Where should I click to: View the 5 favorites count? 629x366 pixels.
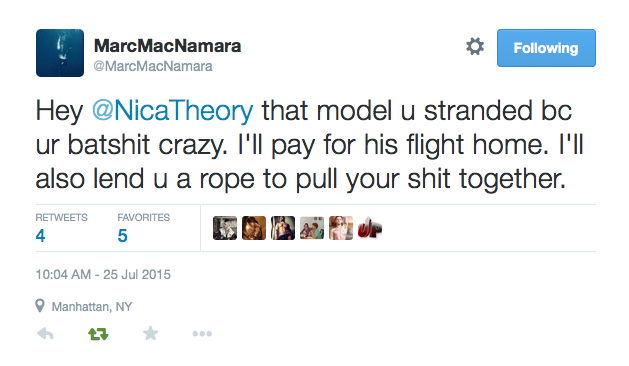(x=122, y=236)
